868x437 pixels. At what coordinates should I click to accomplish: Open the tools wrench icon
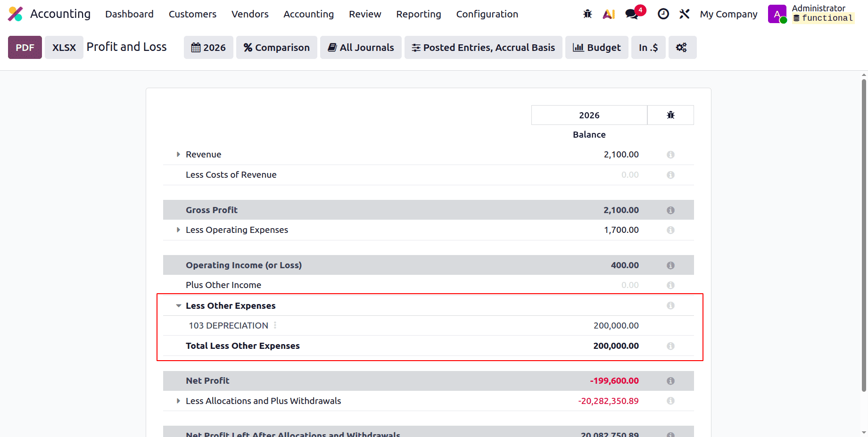685,14
